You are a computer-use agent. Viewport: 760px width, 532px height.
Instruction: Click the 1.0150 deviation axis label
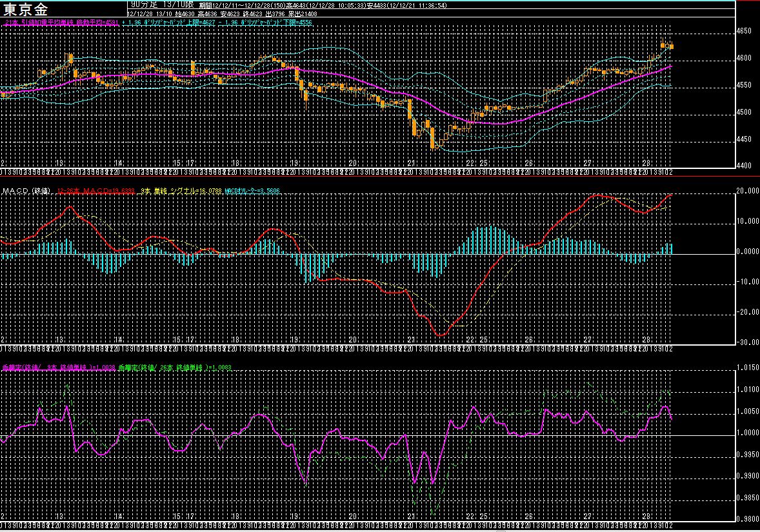[747, 368]
